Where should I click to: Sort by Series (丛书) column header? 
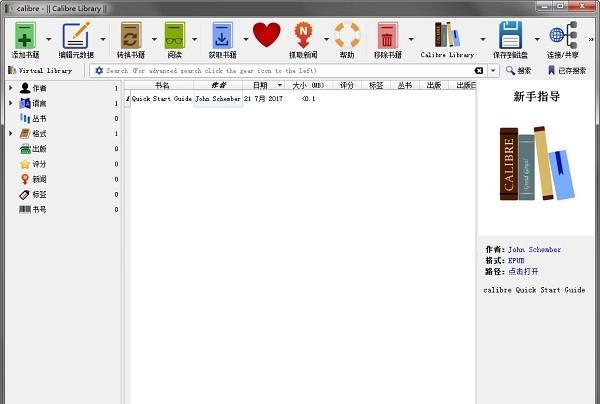(x=405, y=85)
